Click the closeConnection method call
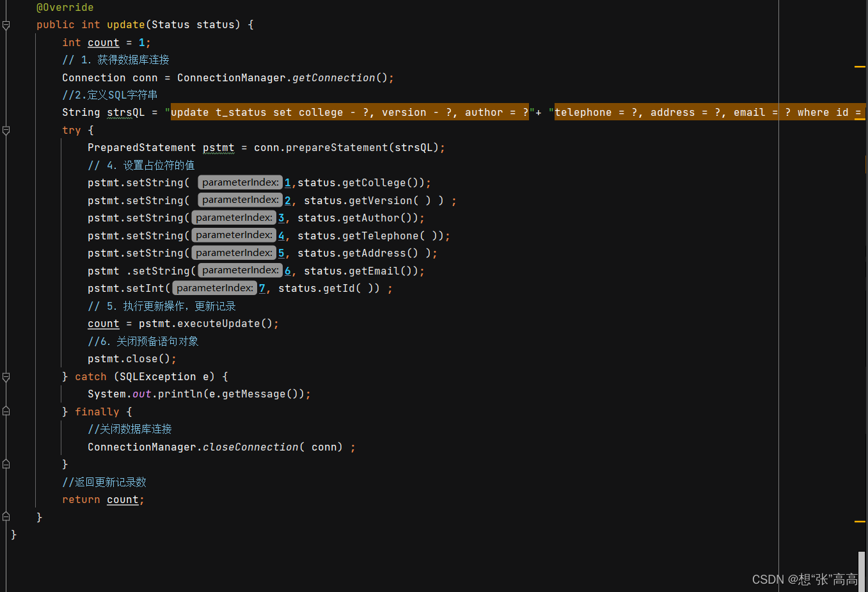The width and height of the screenshot is (868, 592). click(251, 447)
